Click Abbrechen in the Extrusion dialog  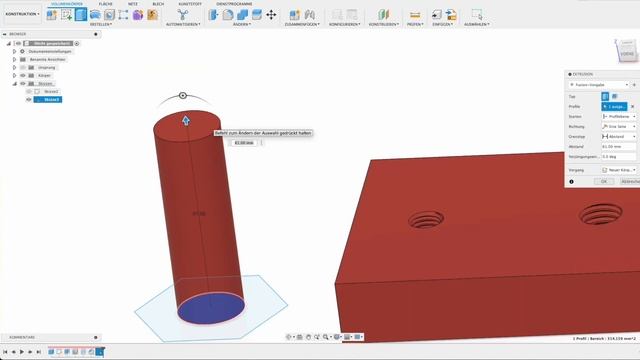click(x=629, y=182)
